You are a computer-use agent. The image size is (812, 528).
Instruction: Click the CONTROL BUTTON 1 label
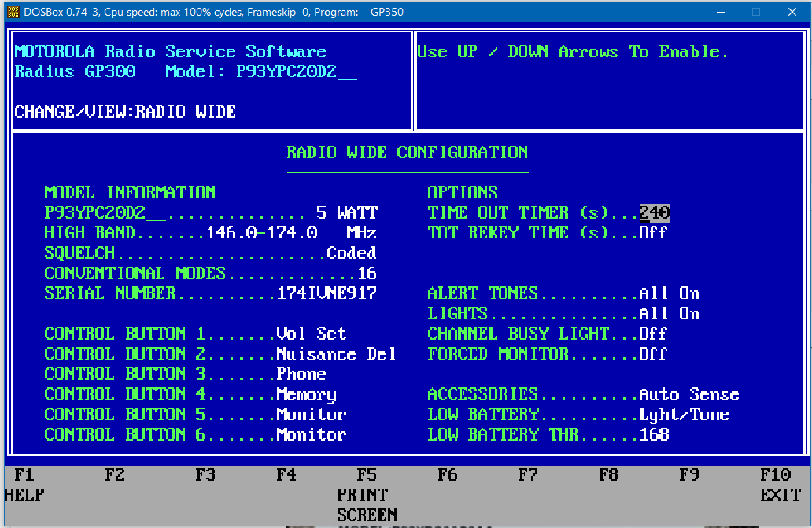pos(125,334)
